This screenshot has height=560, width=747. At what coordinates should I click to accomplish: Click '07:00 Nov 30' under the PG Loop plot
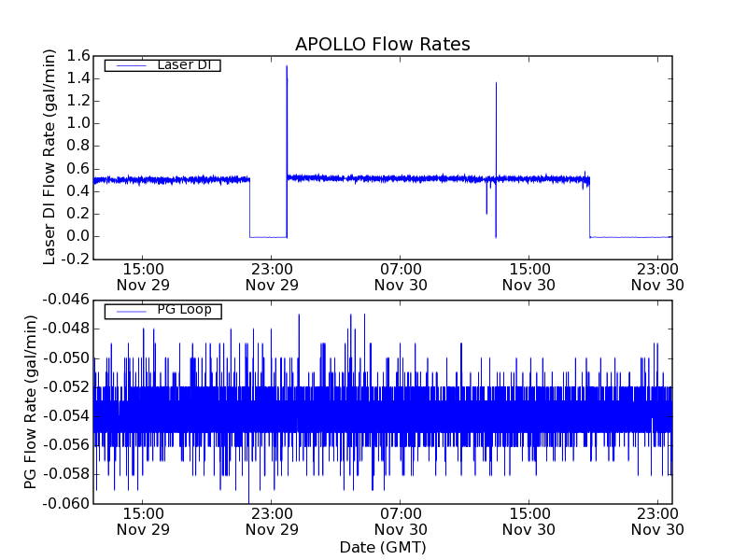click(401, 522)
